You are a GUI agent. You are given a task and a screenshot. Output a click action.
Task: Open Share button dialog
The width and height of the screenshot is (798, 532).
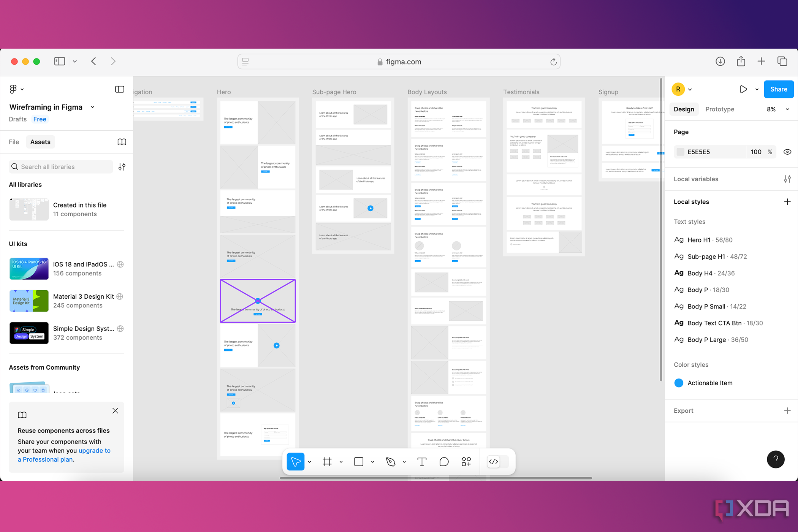click(x=779, y=89)
